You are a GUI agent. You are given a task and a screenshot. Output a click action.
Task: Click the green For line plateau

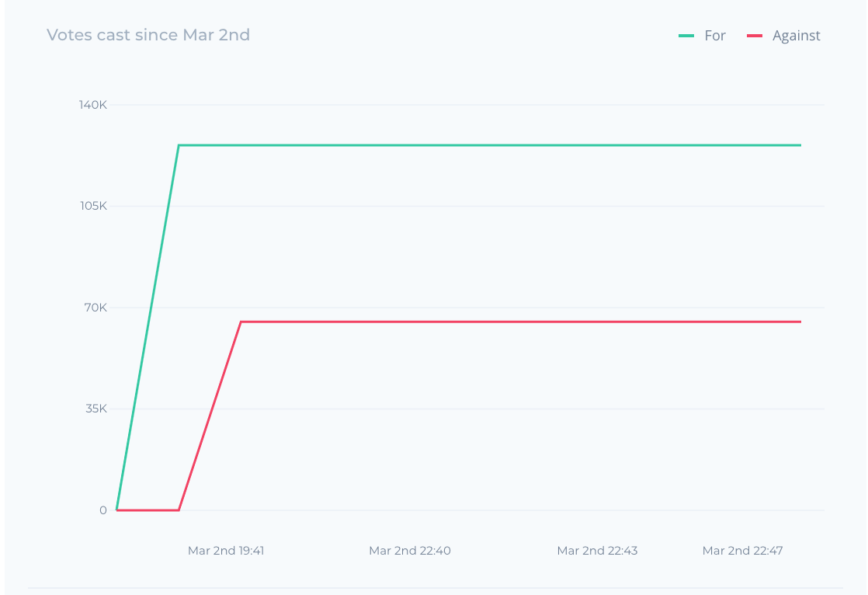tap(490, 145)
